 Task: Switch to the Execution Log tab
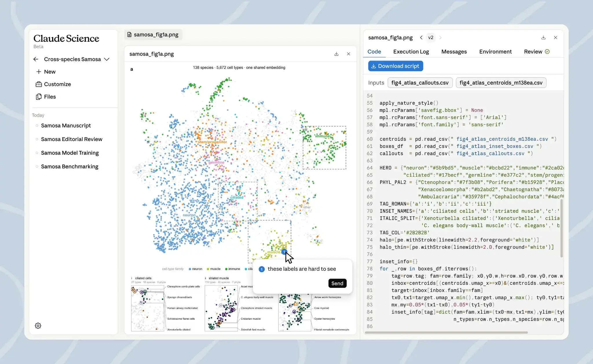click(411, 52)
